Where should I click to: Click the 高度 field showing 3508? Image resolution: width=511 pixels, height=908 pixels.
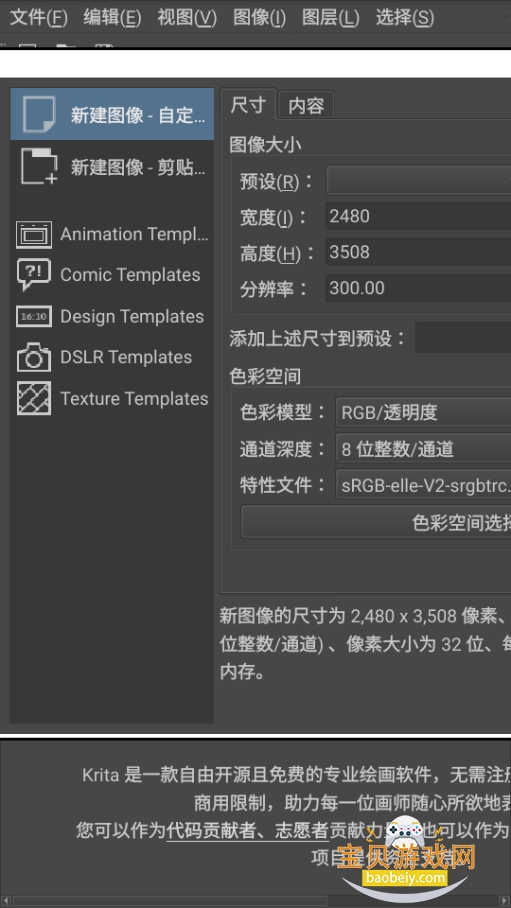(418, 252)
